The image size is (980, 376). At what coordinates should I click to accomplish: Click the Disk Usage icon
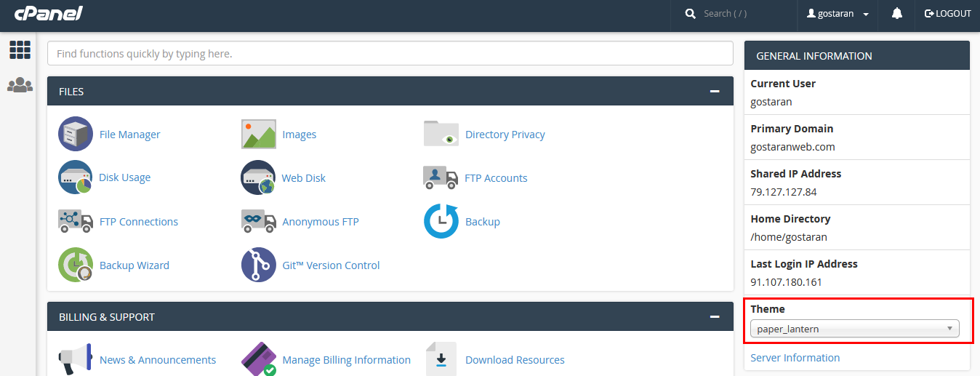[x=76, y=177]
